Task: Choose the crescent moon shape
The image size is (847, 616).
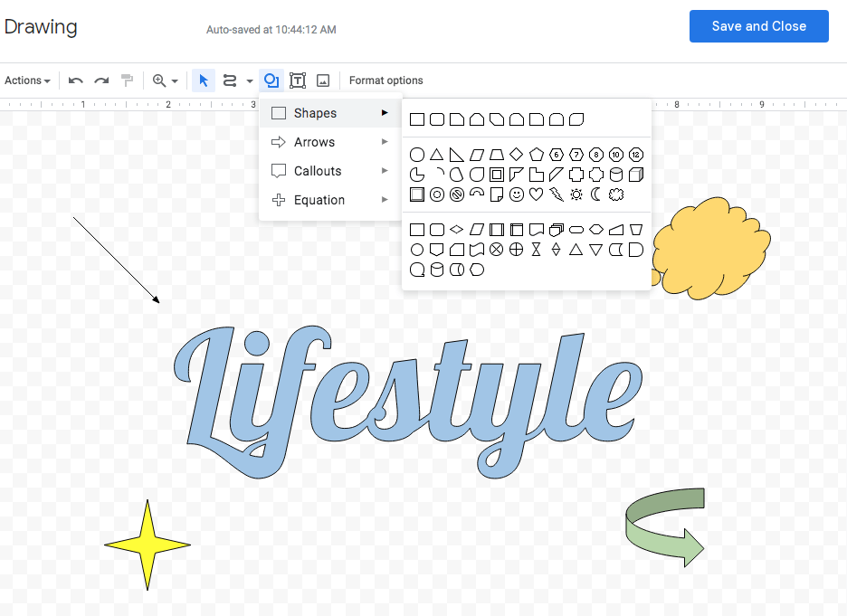Action: 596,194
